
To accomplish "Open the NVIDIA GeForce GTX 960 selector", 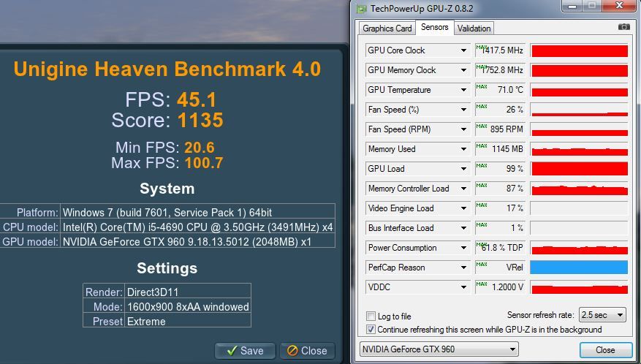I will pos(439,349).
